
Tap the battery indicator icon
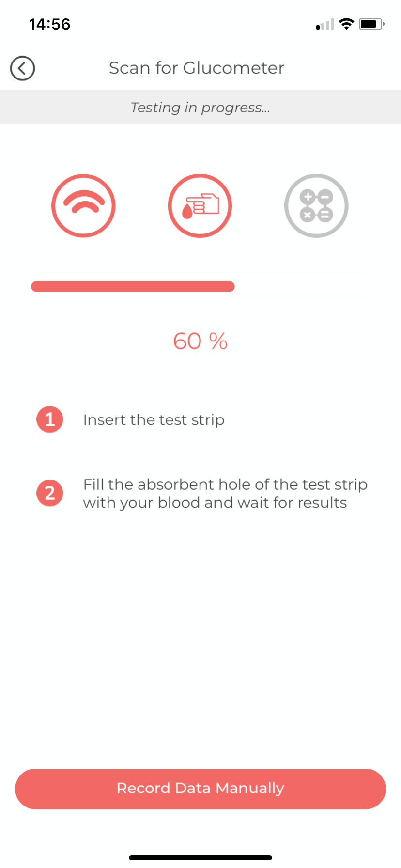click(371, 24)
